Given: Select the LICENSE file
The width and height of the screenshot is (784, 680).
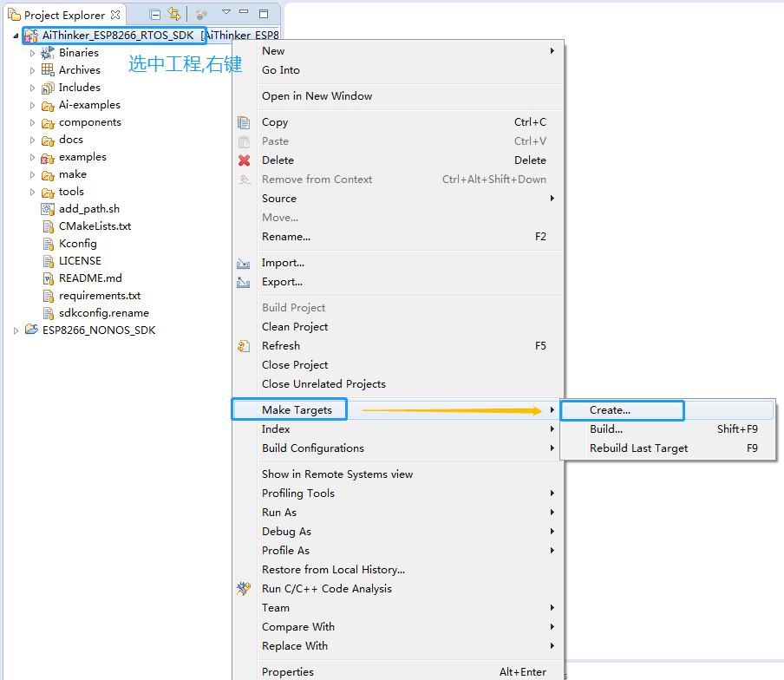Looking at the screenshot, I should click(80, 261).
